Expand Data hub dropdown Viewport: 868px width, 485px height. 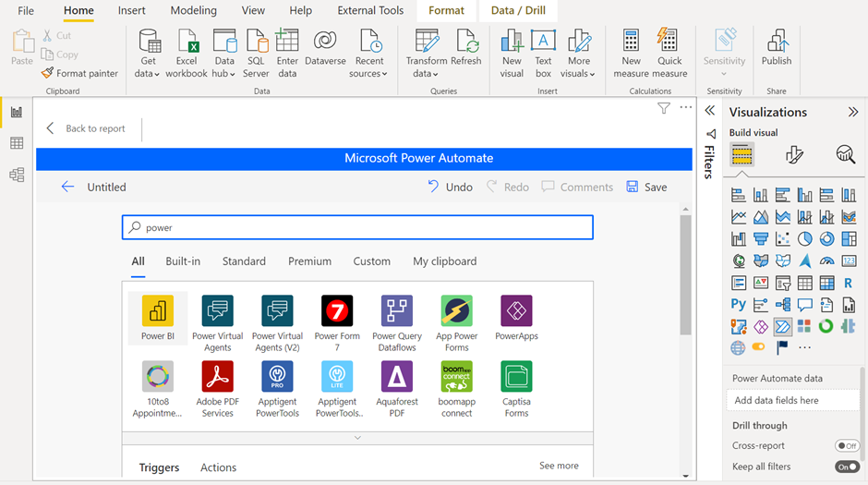223,54
